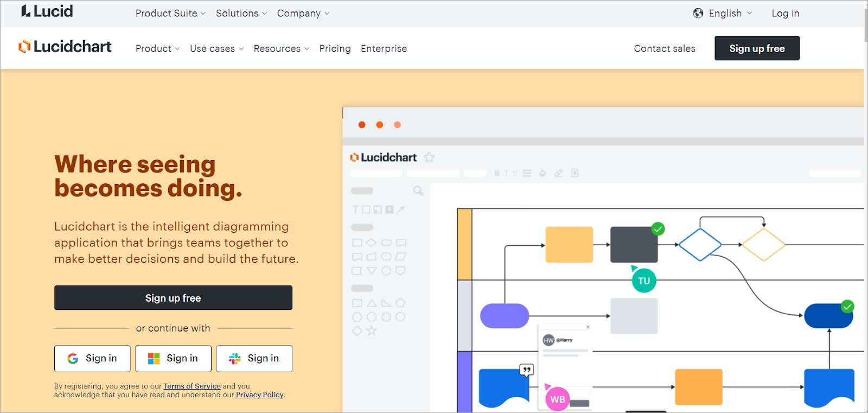
Task: Click the Lucidchart logo in navigation
Action: (x=65, y=47)
